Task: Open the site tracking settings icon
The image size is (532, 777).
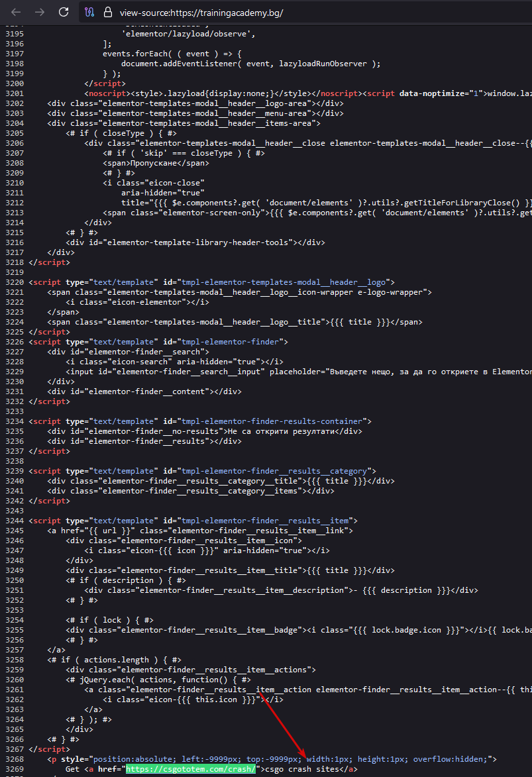Action: click(89, 13)
